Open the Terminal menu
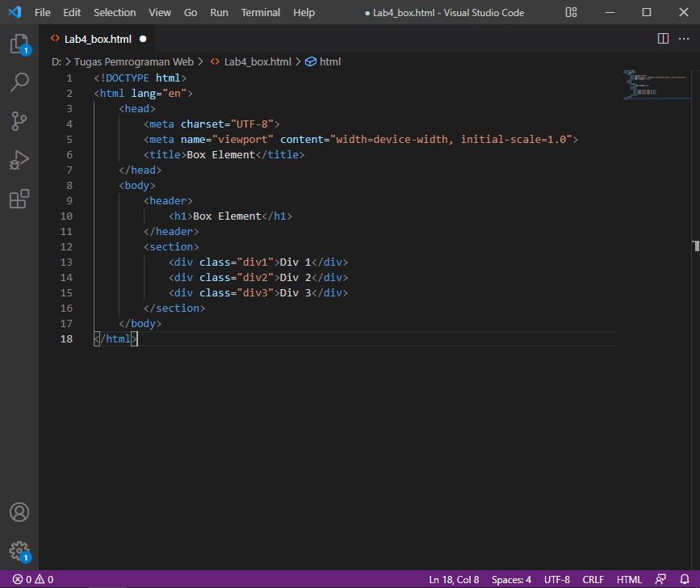This screenshot has width=700, height=588. point(260,12)
